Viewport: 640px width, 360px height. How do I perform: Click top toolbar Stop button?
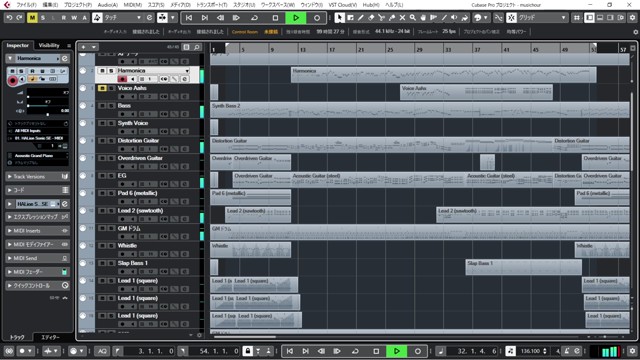[x=276, y=18]
